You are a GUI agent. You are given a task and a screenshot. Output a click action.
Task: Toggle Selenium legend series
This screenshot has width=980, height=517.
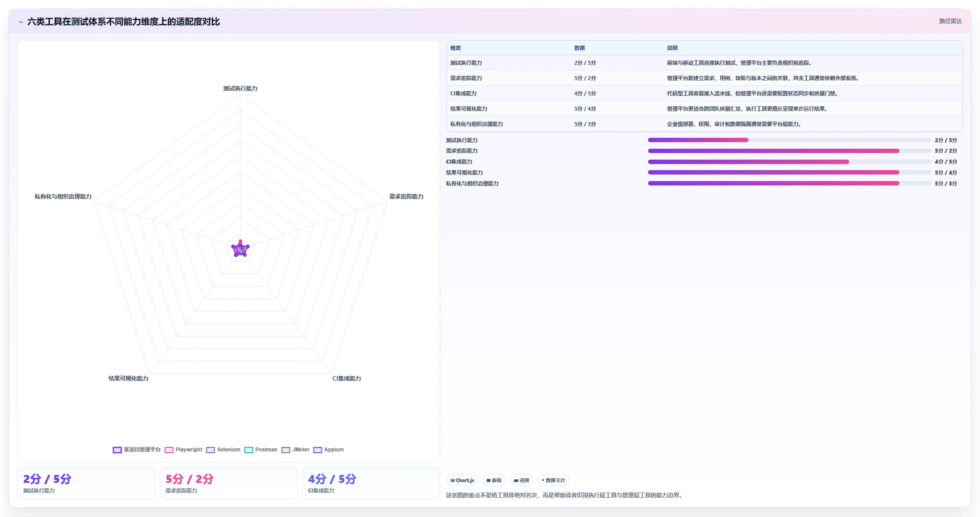(223, 450)
